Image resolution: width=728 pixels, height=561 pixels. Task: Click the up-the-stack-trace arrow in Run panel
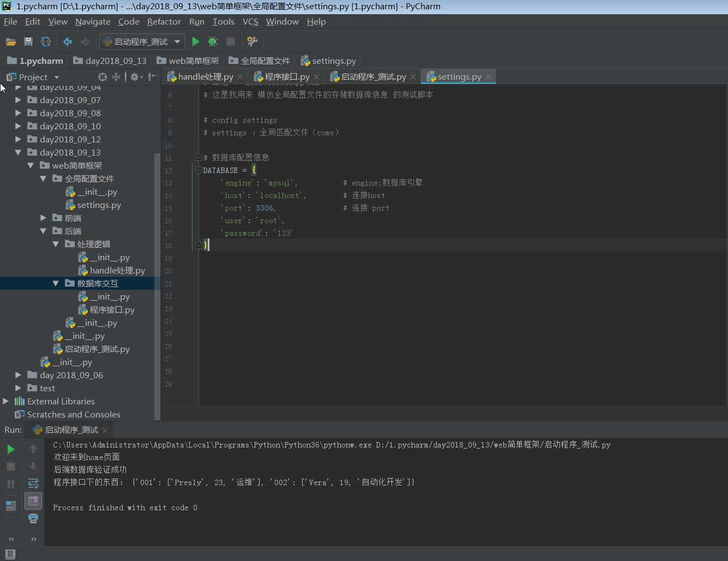click(x=33, y=449)
